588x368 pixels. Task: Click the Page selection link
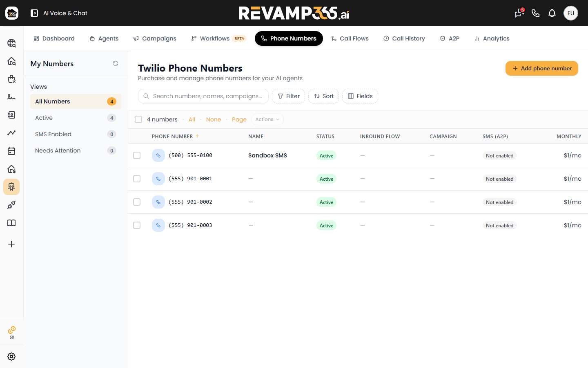tap(239, 119)
